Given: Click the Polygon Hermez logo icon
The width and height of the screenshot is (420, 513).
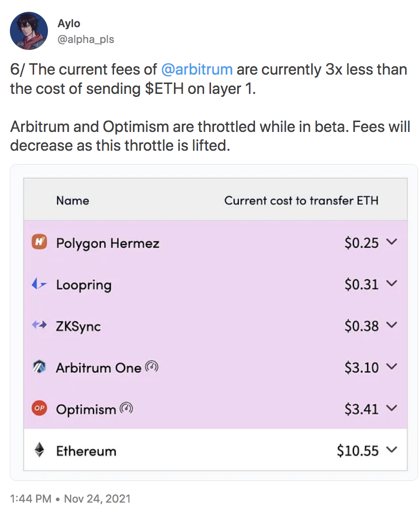Looking at the screenshot, I should pos(39,243).
